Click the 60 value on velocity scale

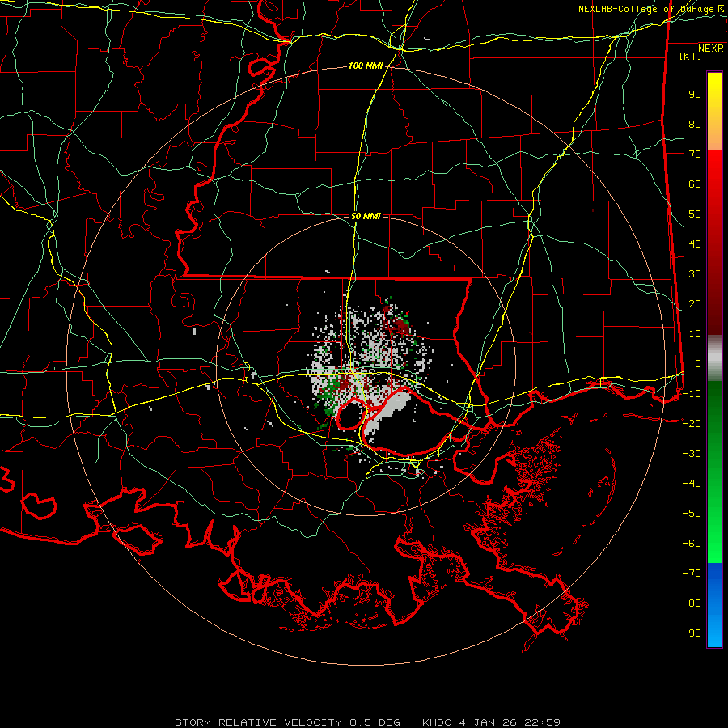tap(695, 184)
